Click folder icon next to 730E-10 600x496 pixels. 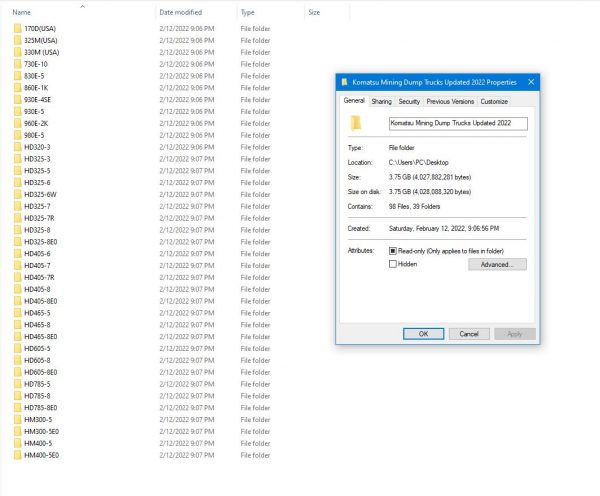point(18,64)
